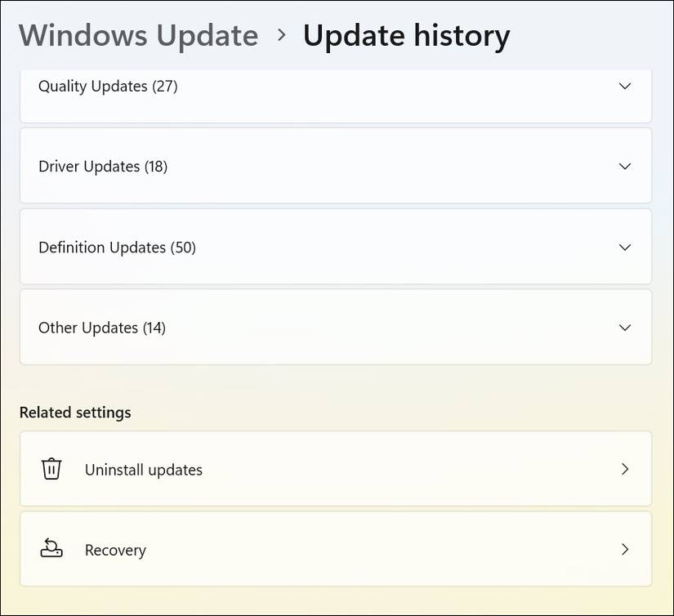
Task: Expand the Definition Updates (50) section
Action: [335, 247]
